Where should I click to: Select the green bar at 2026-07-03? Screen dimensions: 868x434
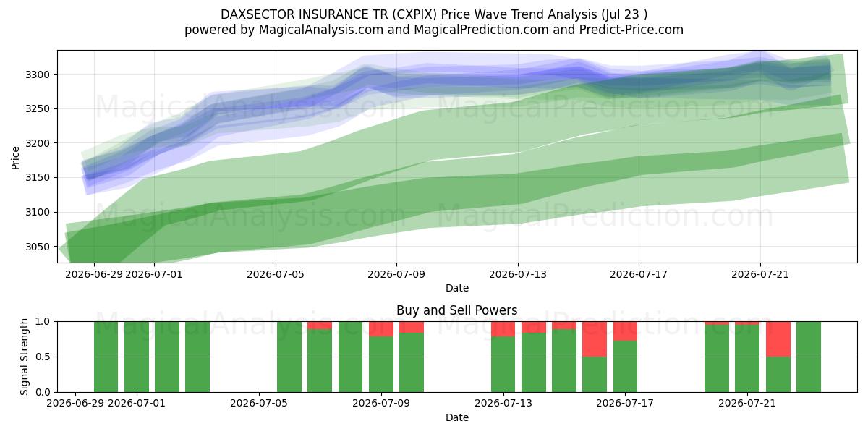pyautogui.click(x=197, y=357)
